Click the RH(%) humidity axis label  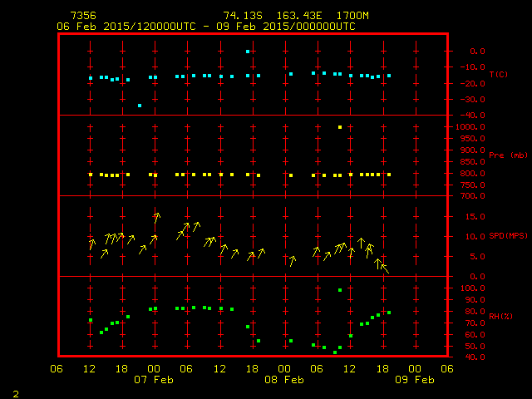497,317
